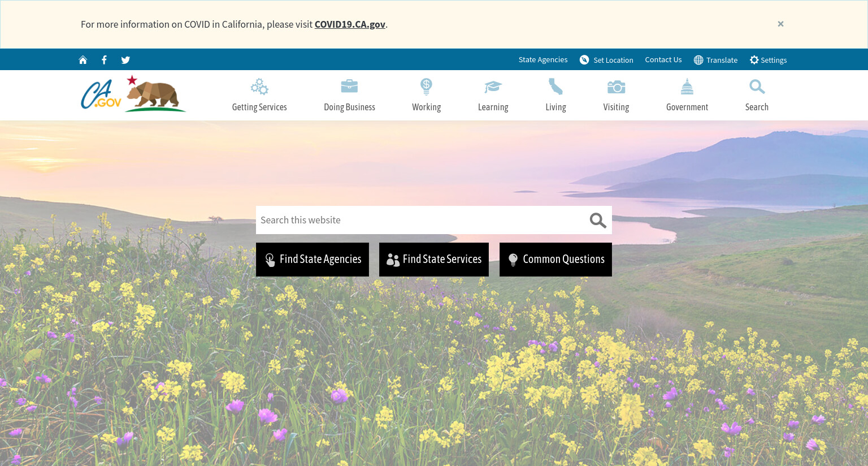The height and width of the screenshot is (466, 868).
Task: Click the Working lightbulb dollar icon
Action: click(x=426, y=87)
